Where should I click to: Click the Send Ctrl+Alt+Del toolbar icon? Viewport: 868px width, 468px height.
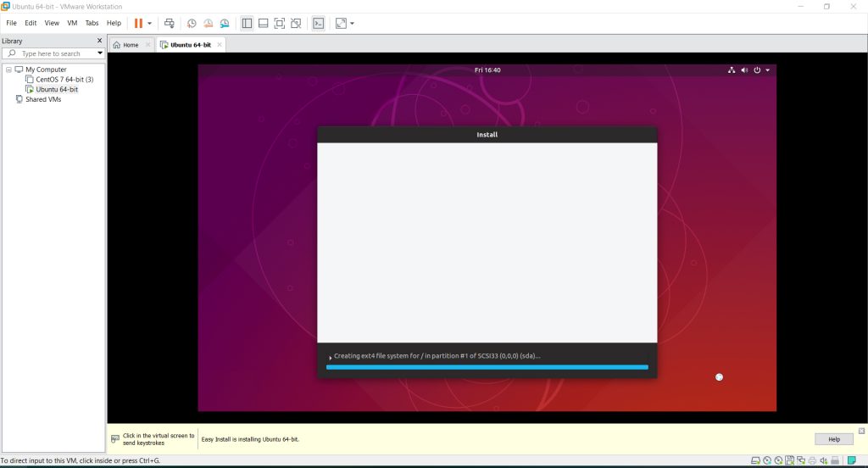pos(170,23)
